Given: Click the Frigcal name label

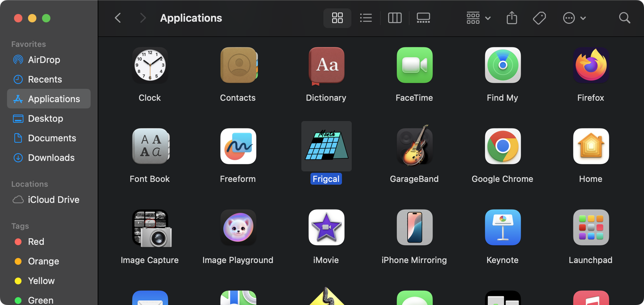Looking at the screenshot, I should (x=326, y=179).
